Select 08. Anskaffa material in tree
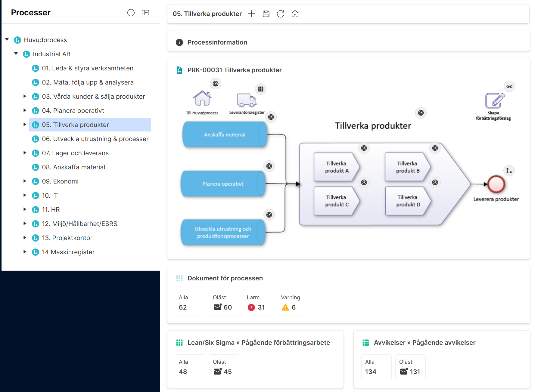The height and width of the screenshot is (392, 535). [x=73, y=167]
